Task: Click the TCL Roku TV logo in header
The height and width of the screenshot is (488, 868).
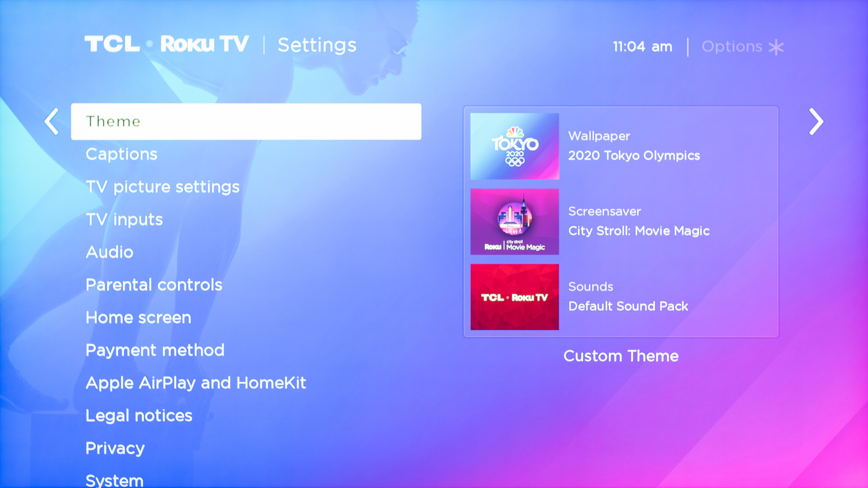Action: tap(166, 44)
